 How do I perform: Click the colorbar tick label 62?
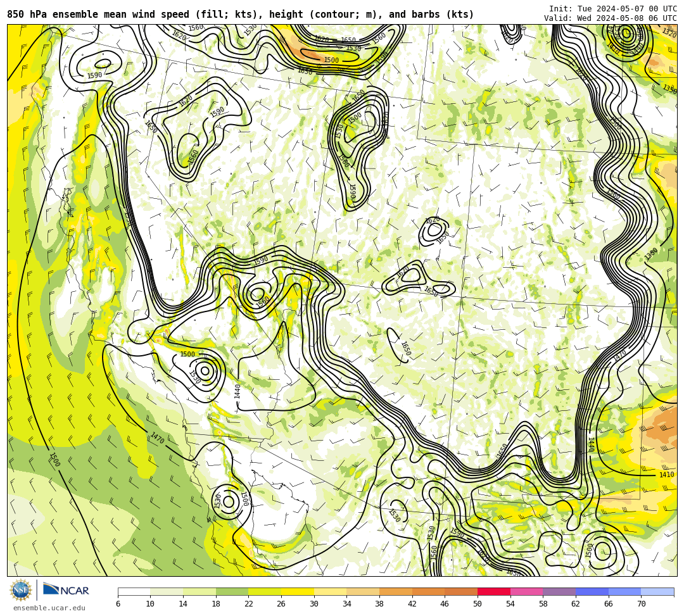point(575,604)
